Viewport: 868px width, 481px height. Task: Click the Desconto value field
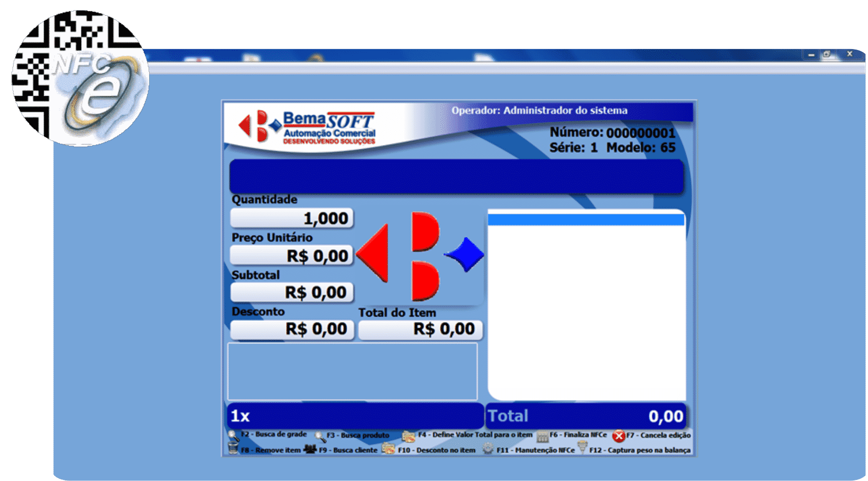coord(292,329)
